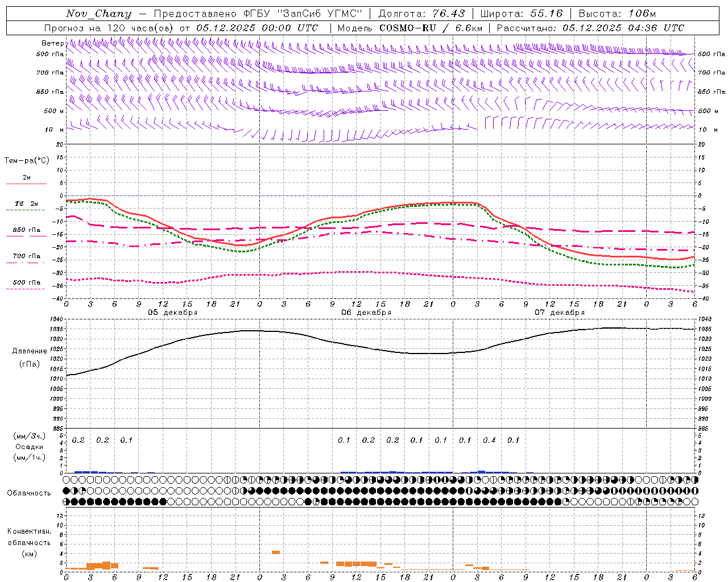Screen dimensions: 728x582
Task: Click the Облачность cloud cover row label
Action: pos(29,493)
